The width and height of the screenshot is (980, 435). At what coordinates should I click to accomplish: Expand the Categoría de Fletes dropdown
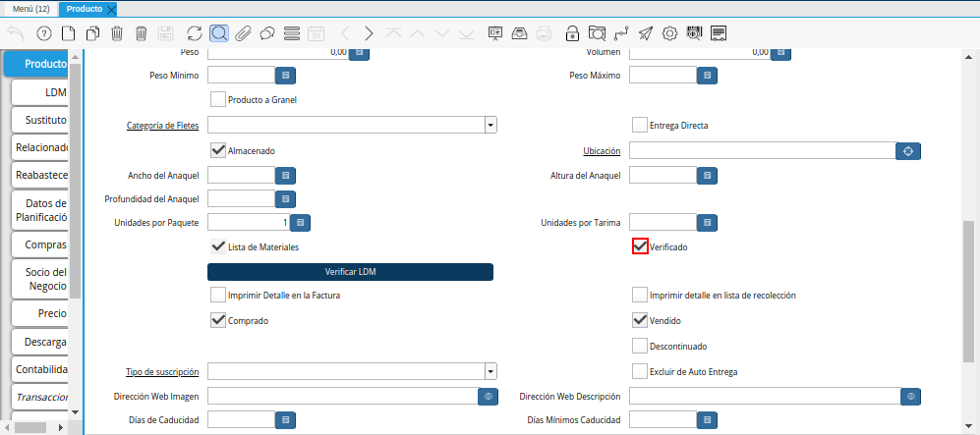pyautogui.click(x=490, y=125)
